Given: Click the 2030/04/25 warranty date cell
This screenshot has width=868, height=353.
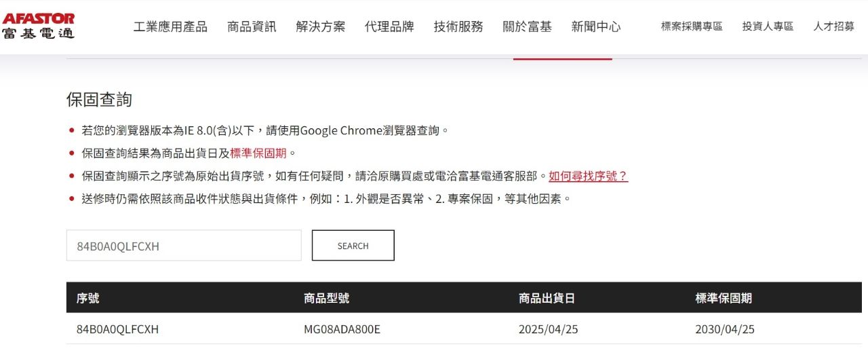Looking at the screenshot, I should coord(724,329).
